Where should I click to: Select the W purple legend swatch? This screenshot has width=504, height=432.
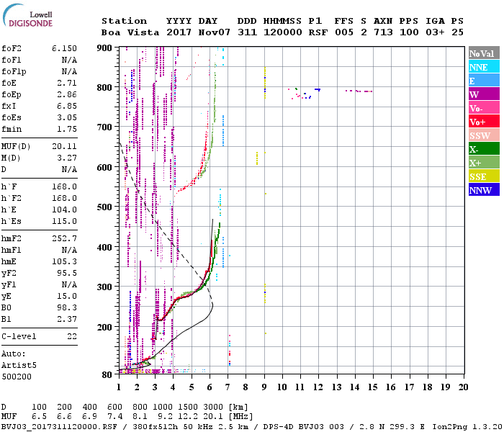click(484, 94)
